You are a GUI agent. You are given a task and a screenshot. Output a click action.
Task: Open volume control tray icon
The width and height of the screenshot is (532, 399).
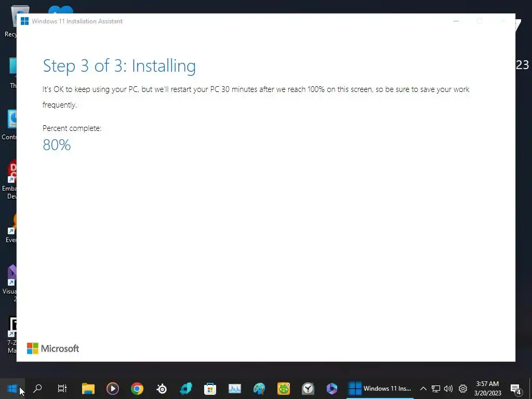(x=448, y=389)
